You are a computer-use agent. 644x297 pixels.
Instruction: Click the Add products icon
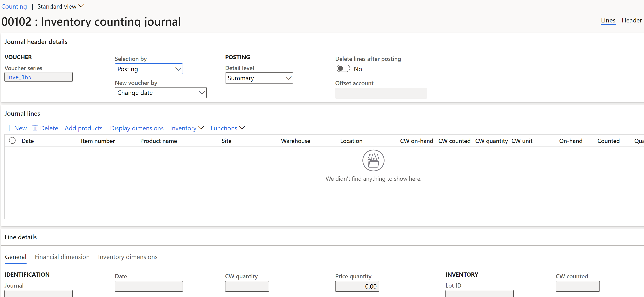pos(83,128)
